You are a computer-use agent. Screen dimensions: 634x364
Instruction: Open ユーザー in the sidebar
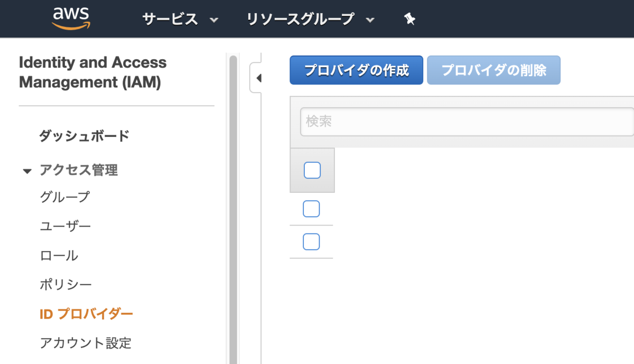click(66, 226)
